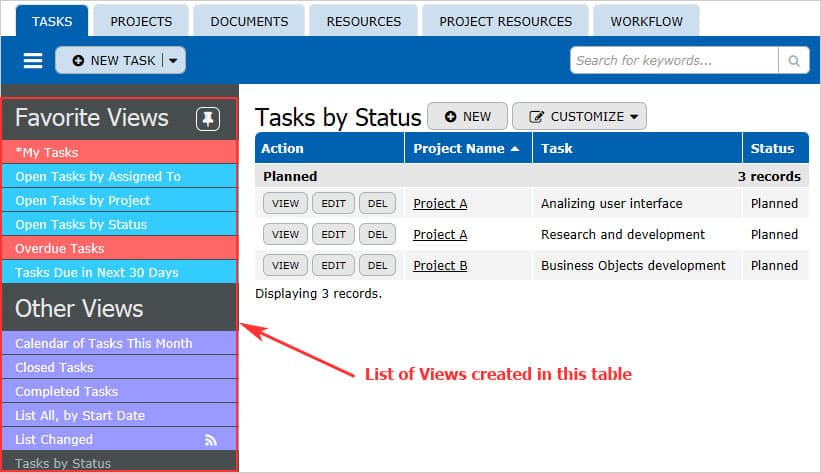Click the search magnifier icon
The height and width of the screenshot is (473, 821).
tap(794, 61)
